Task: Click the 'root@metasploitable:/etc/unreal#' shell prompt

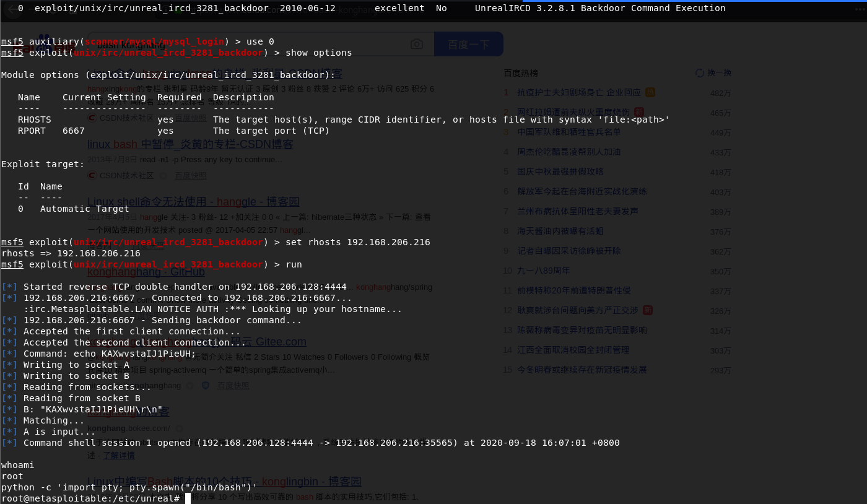Action: click(90, 498)
